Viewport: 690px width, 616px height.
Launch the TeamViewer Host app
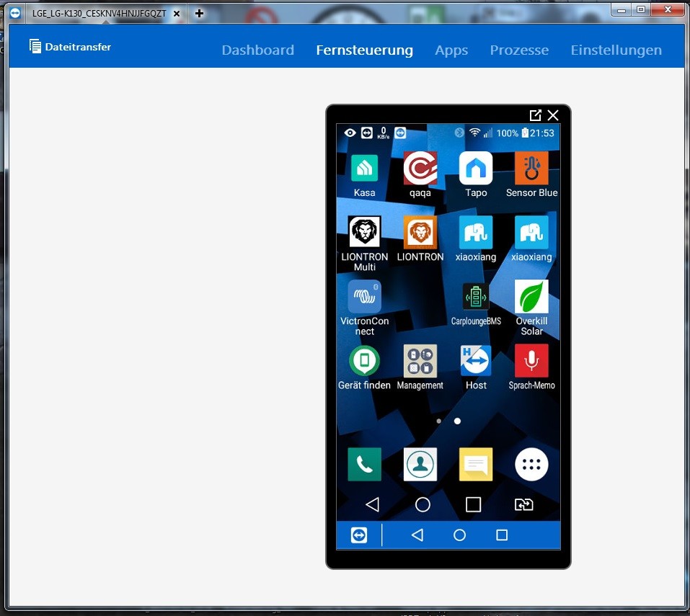(x=476, y=360)
